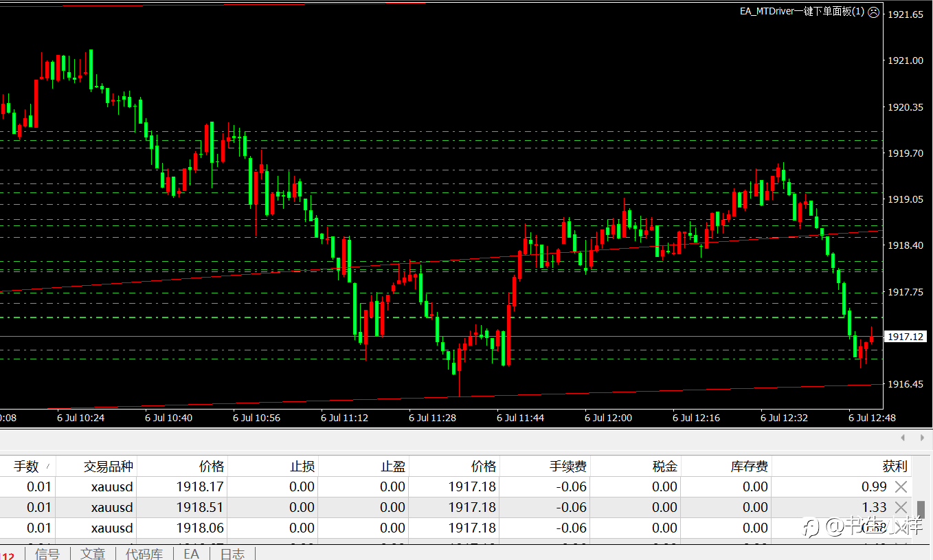Click the positions table vertical scrollbar thumb
The height and width of the screenshot is (560, 933).
921,510
